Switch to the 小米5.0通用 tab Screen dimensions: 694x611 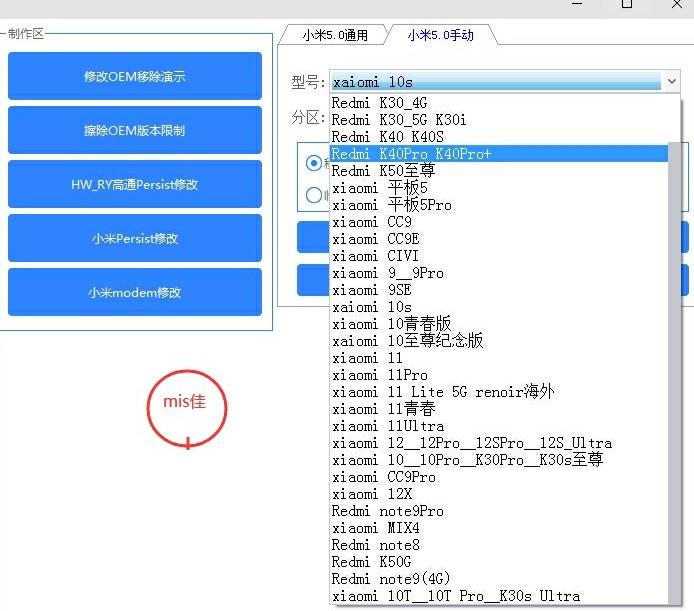[x=335, y=35]
